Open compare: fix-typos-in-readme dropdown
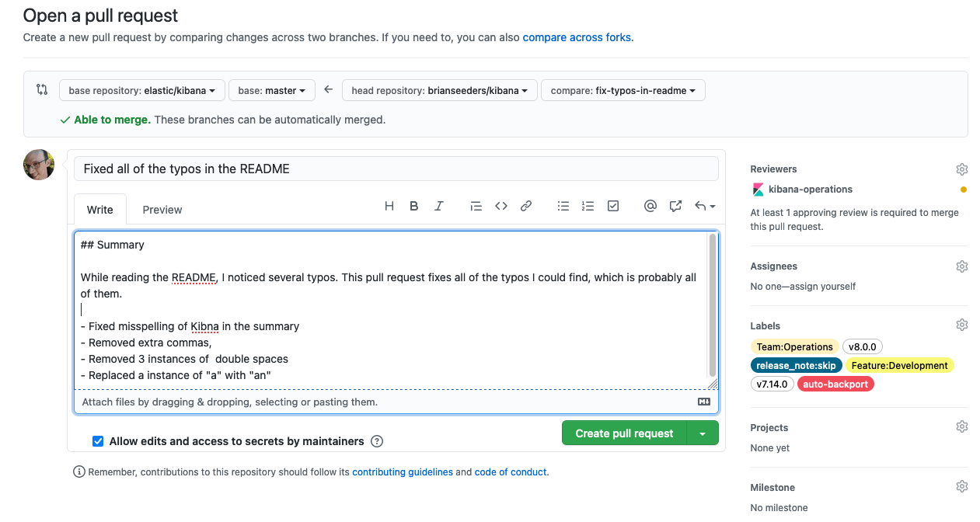Viewport: 980px width, 522px height. click(623, 90)
